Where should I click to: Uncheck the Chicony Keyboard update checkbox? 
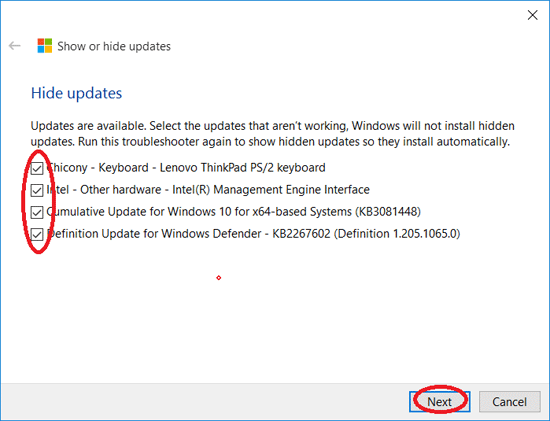[37, 168]
